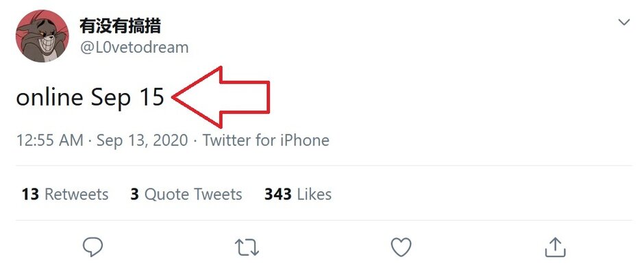Visit the @L0vetodream handle link
This screenshot has height=272, width=644.
click(x=134, y=47)
